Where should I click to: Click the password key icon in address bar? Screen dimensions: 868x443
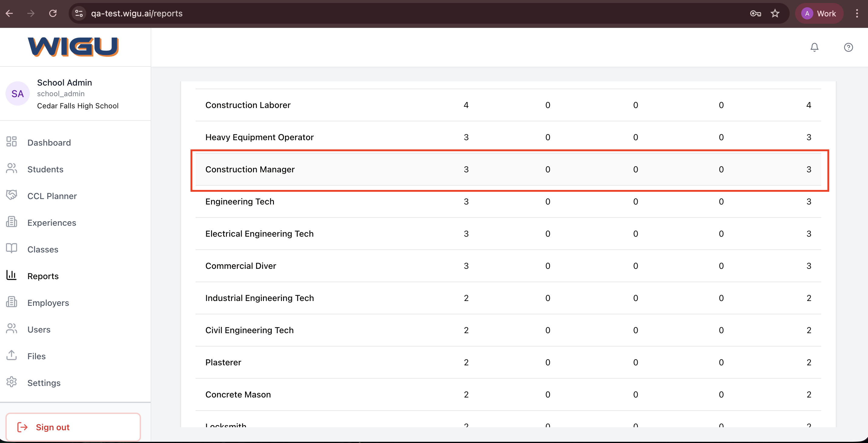[755, 13]
